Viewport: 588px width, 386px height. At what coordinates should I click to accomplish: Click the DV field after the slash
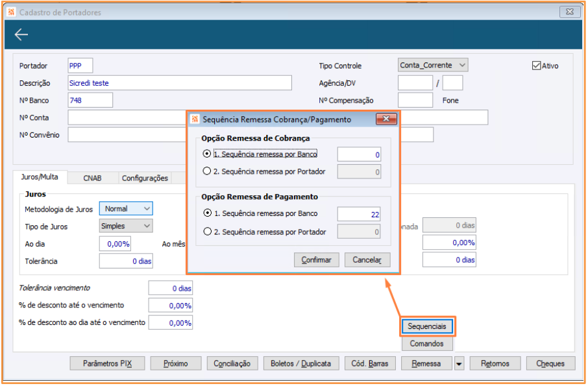[452, 83]
